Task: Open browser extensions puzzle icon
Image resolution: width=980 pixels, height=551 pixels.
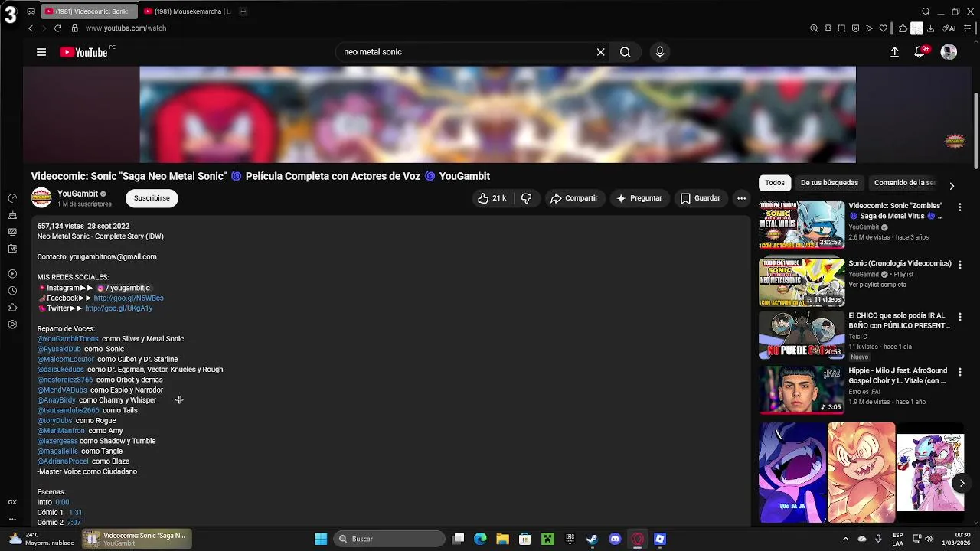Action: (903, 28)
